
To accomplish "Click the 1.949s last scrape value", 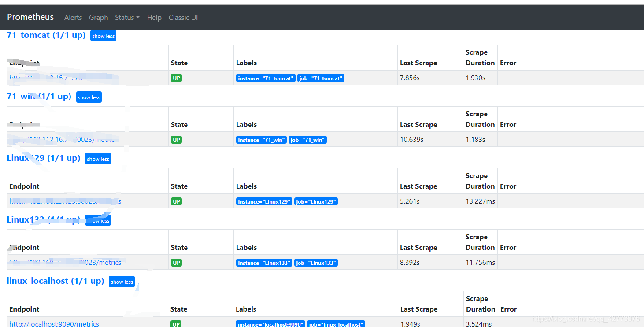I will click(x=410, y=324).
